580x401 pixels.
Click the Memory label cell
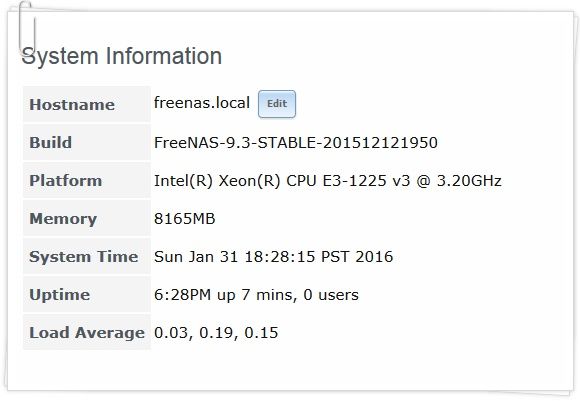(87, 219)
